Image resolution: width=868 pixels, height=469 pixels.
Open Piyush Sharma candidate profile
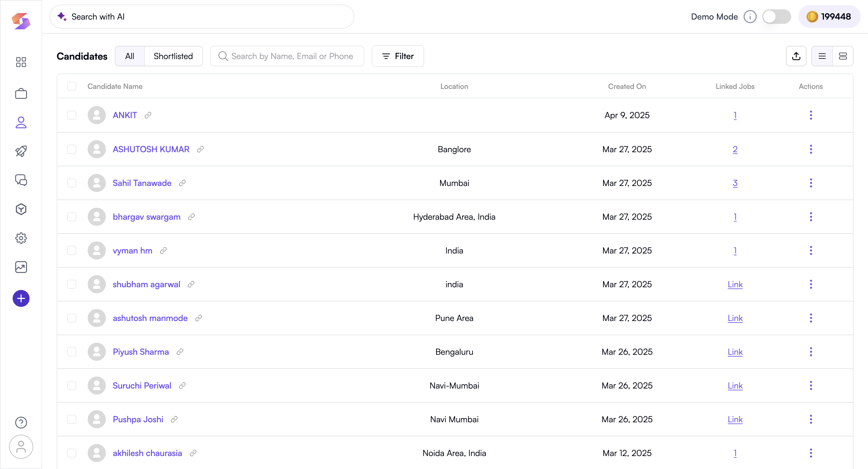tap(140, 352)
